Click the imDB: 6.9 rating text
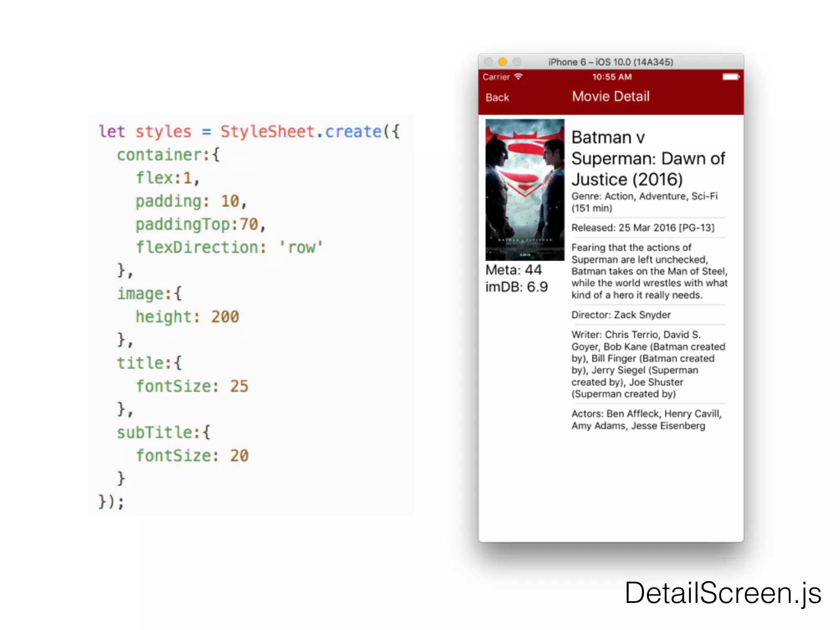 coord(516,287)
